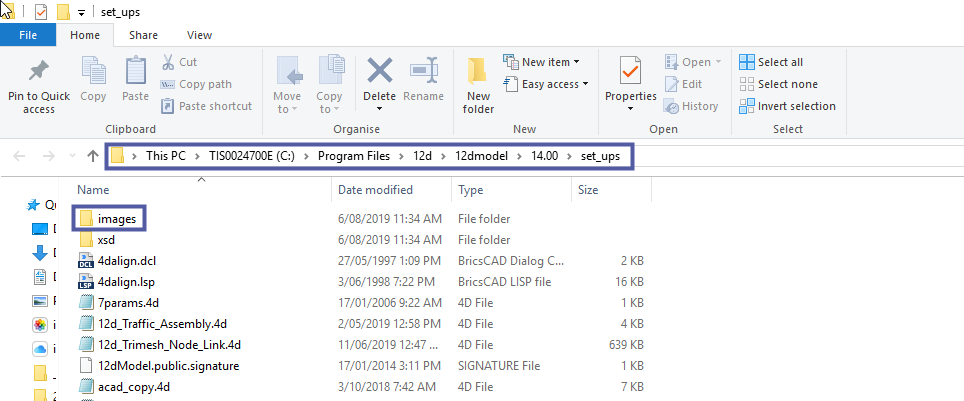This screenshot has height=401, width=964.
Task: Click the Cut scissors icon
Action: click(168, 62)
